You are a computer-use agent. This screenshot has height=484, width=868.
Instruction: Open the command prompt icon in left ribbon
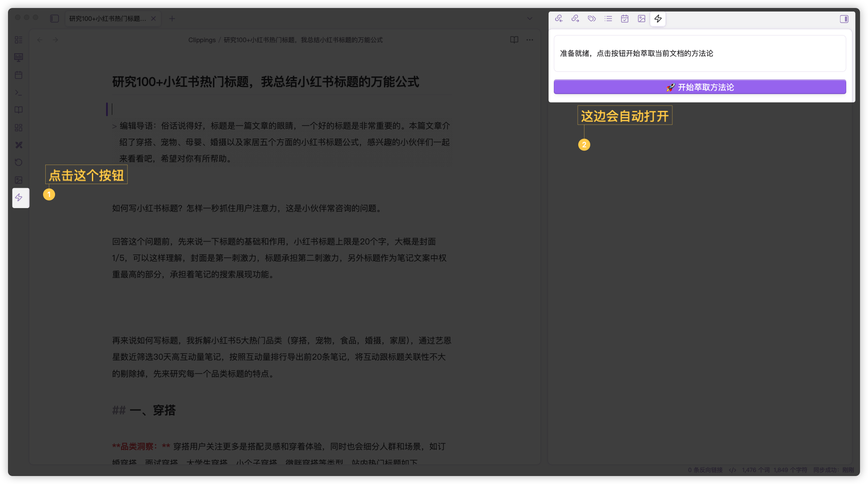tap(19, 93)
